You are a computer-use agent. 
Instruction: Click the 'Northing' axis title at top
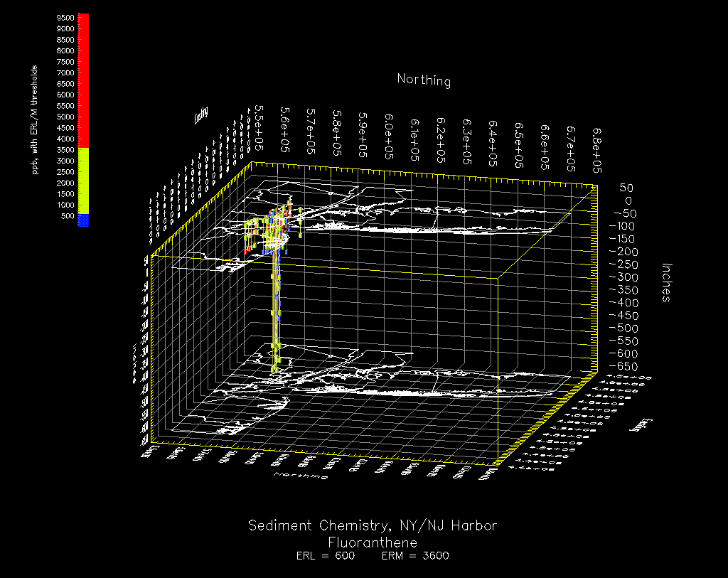coord(424,80)
